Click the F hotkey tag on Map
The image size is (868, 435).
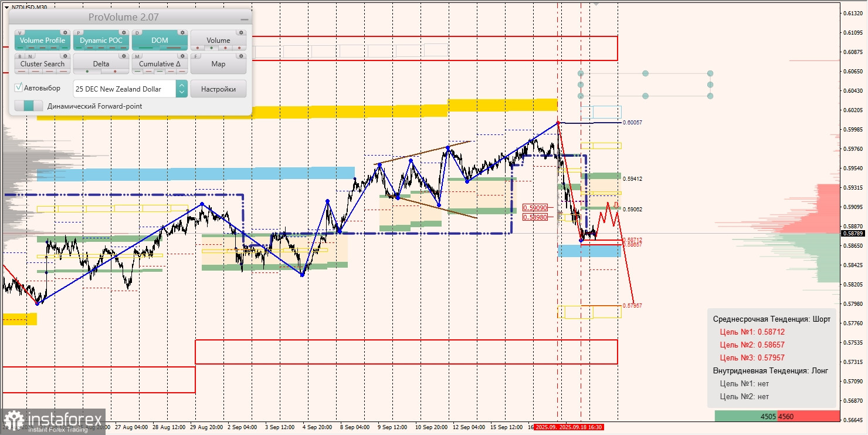pyautogui.click(x=196, y=56)
